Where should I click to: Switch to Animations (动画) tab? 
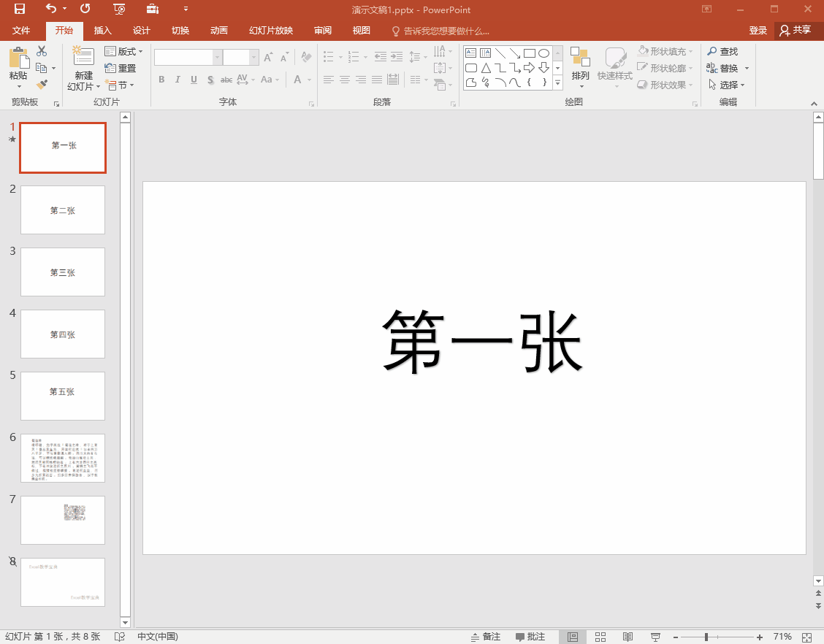[x=219, y=31]
